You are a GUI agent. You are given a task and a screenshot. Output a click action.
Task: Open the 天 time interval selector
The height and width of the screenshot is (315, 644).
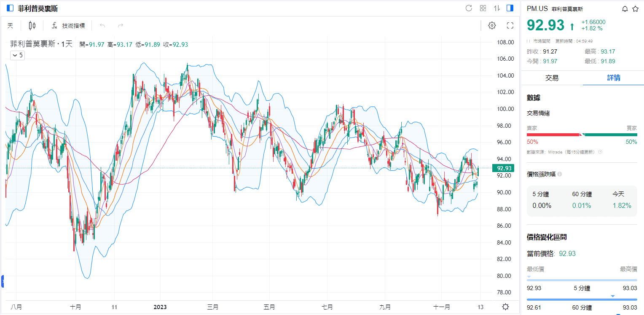point(11,25)
